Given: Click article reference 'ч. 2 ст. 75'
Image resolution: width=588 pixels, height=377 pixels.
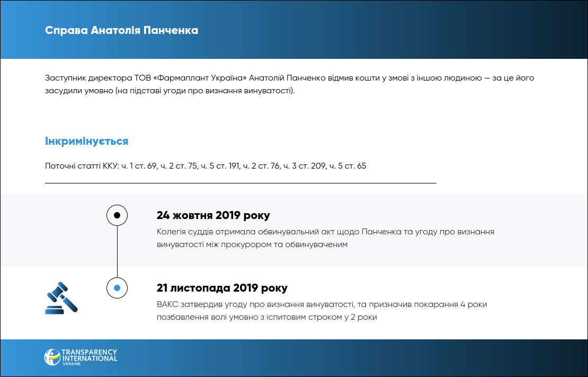Looking at the screenshot, I should coord(179,166).
